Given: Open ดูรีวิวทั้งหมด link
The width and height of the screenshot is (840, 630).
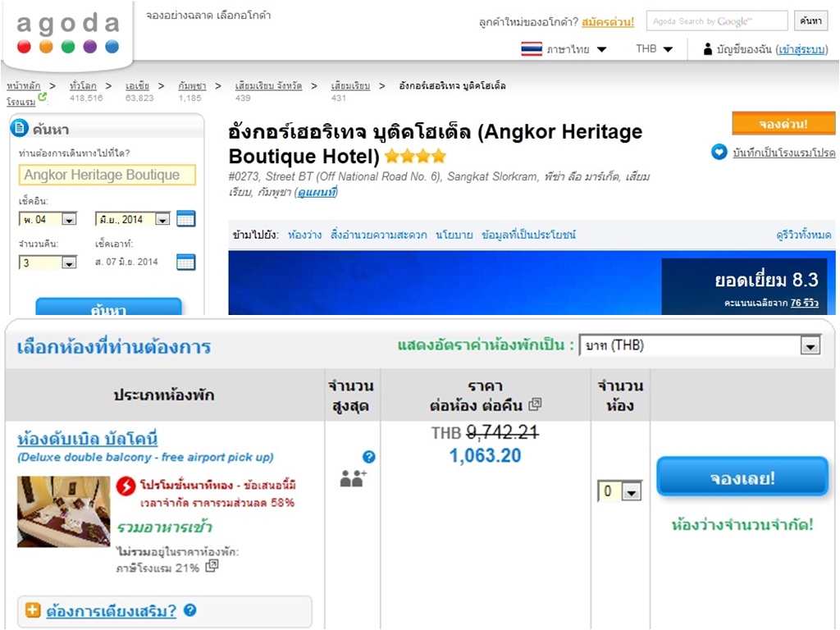Looking at the screenshot, I should 804,235.
